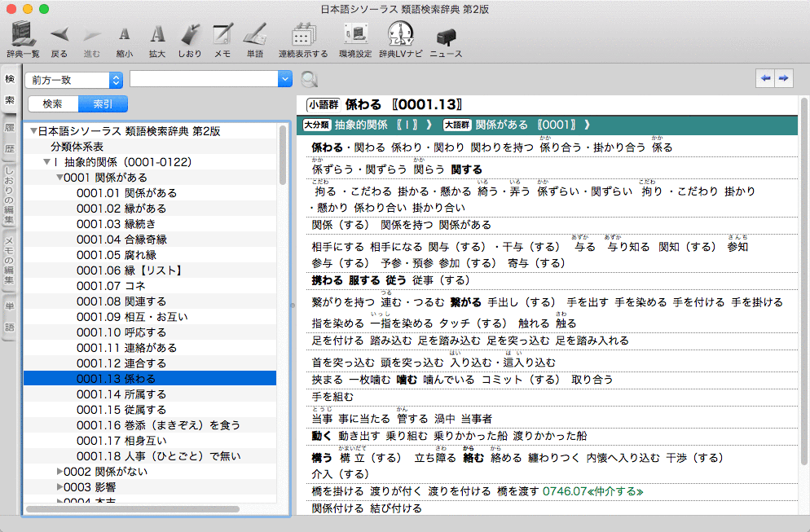Follow the 0746.07 仲介する link
This screenshot has width=810, height=532.
592,491
